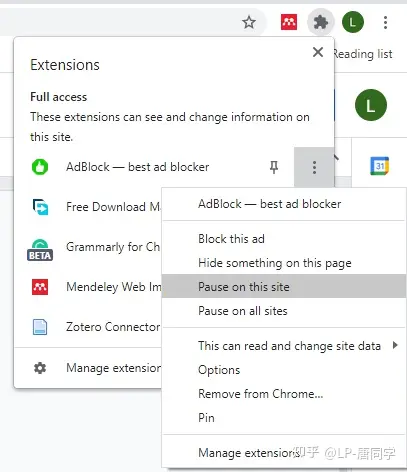Click the large L account avatar on page
Viewport: 407px width, 472px height.
371,105
